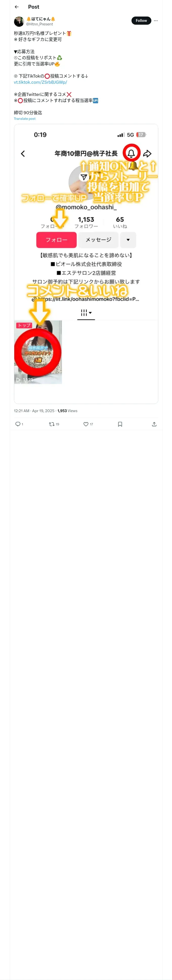Click the メッセージ button

[x=98, y=240]
